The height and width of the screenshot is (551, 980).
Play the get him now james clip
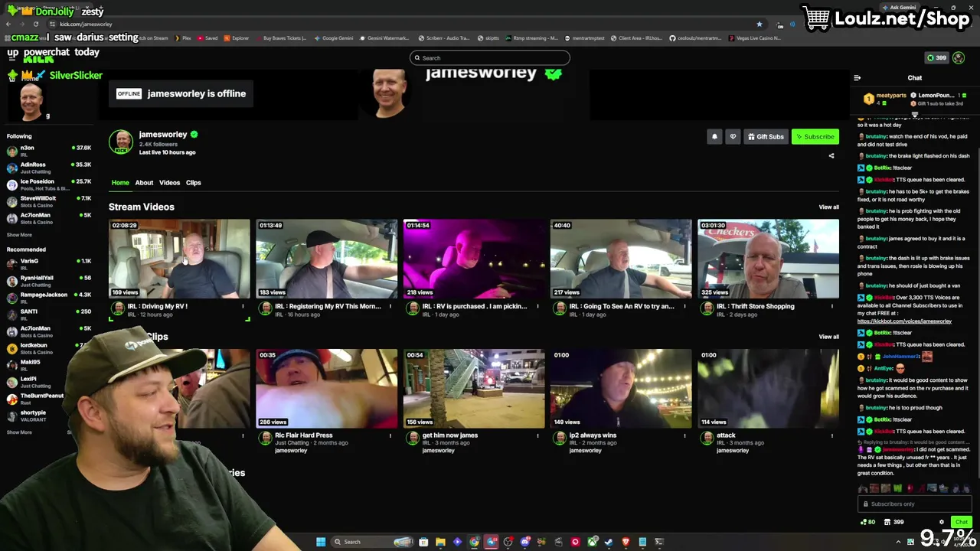[474, 389]
